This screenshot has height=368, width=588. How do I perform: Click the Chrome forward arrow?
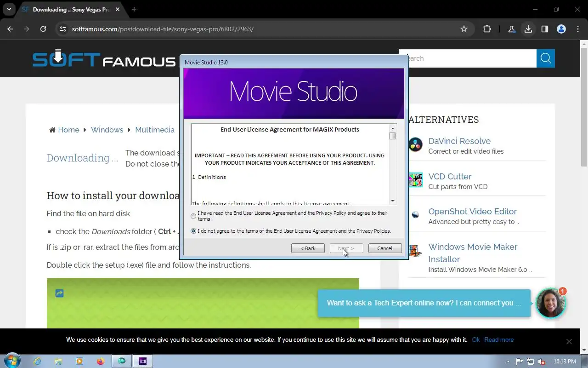click(27, 29)
